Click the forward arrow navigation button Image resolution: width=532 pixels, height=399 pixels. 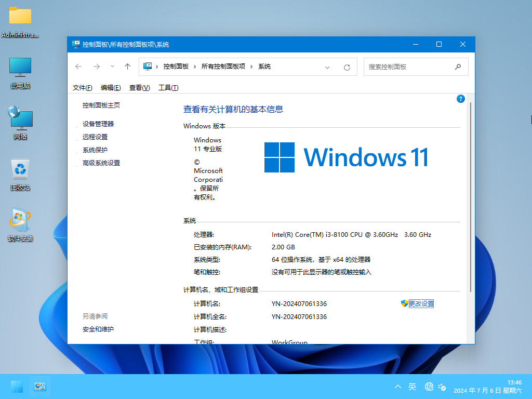click(97, 66)
